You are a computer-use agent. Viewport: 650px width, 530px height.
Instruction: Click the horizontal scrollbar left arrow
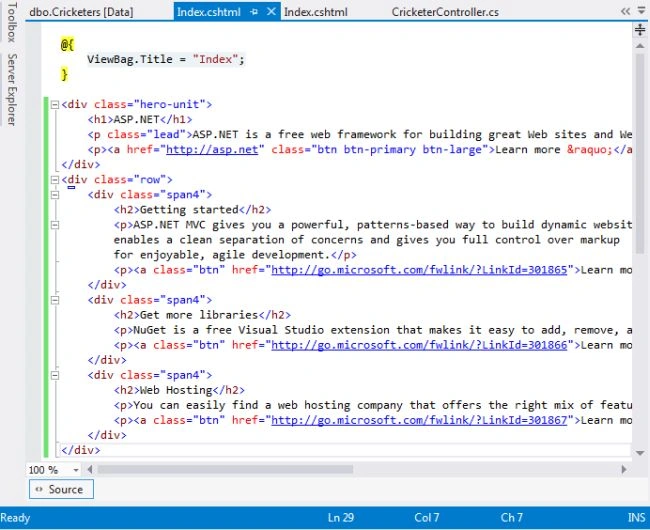pyautogui.click(x=90, y=469)
